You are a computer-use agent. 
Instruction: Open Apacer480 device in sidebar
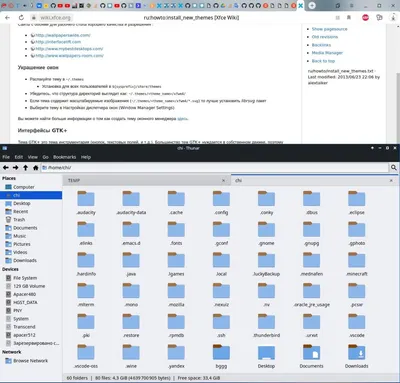[24, 294]
